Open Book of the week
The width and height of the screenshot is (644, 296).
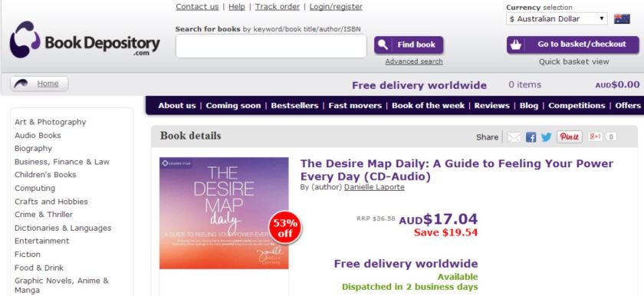pyautogui.click(x=428, y=106)
